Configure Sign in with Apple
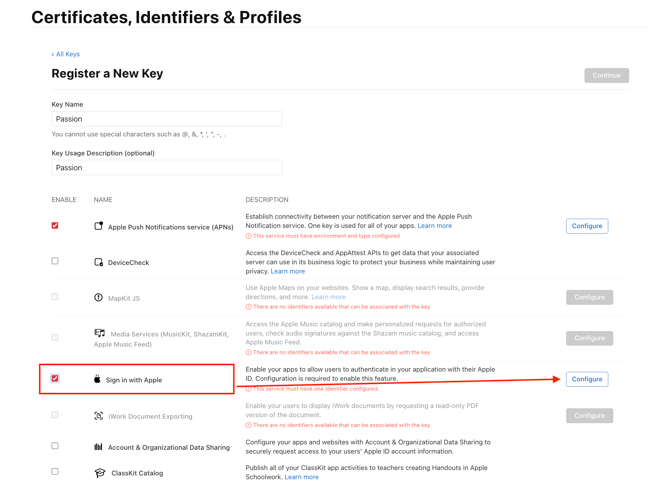 (587, 379)
